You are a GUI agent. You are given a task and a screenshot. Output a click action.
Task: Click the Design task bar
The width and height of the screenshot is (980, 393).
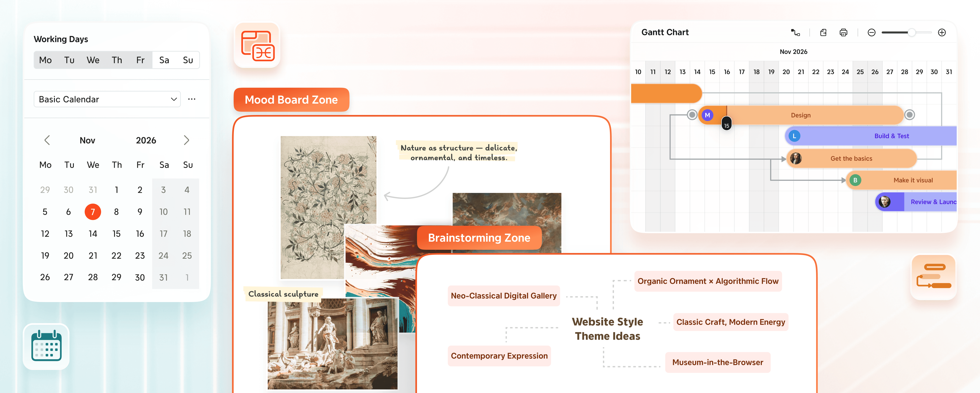coord(800,115)
